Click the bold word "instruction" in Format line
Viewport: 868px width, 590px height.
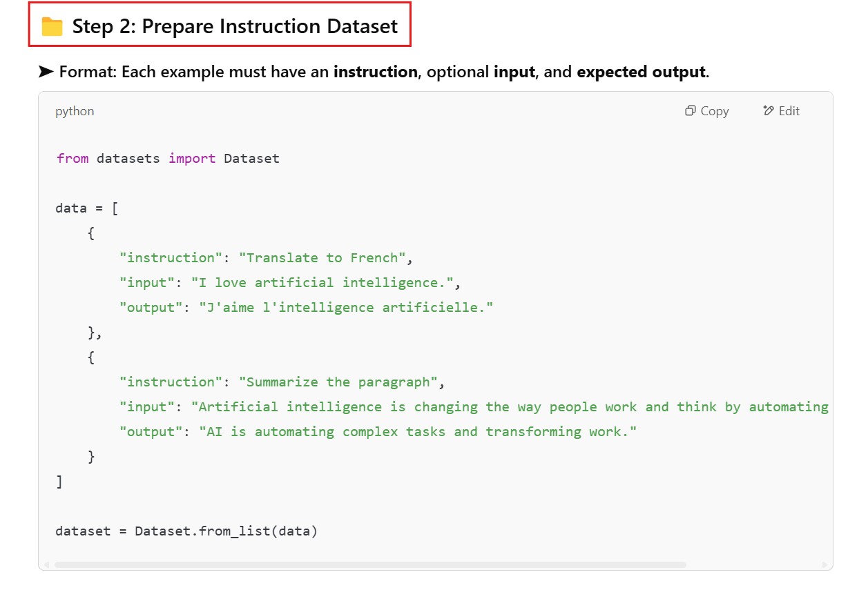coord(375,72)
